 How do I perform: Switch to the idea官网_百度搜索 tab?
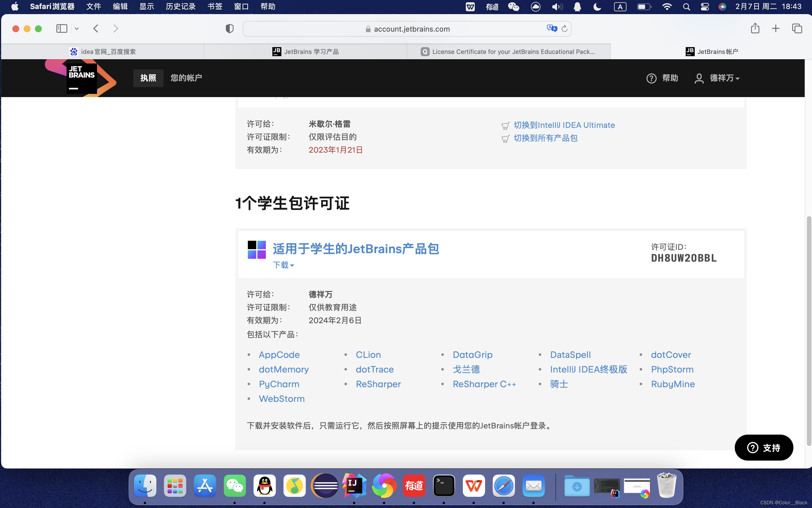point(102,51)
